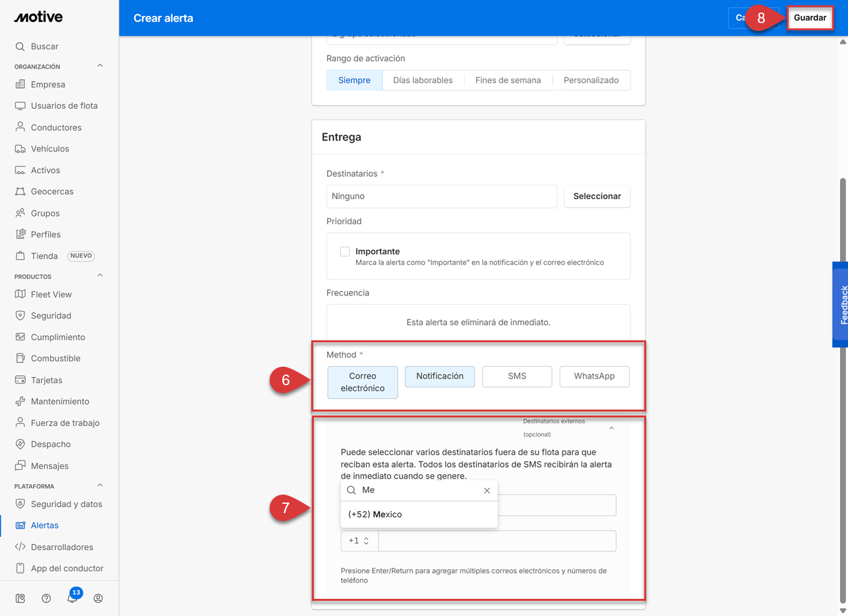Click the Guardar button
848x616 pixels.
point(810,18)
